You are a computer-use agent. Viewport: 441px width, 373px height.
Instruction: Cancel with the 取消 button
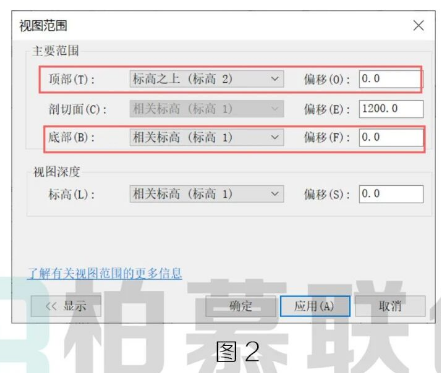point(390,306)
